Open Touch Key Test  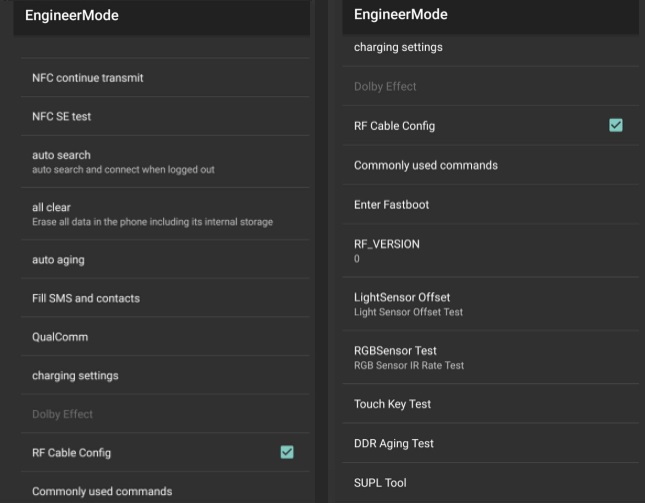coord(490,404)
